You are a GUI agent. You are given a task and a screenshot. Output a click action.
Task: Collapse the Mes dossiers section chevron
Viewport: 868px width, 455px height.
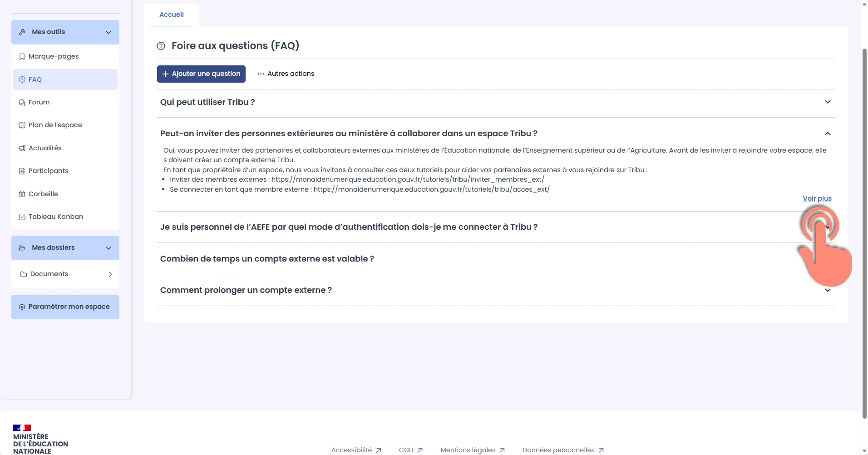click(108, 248)
